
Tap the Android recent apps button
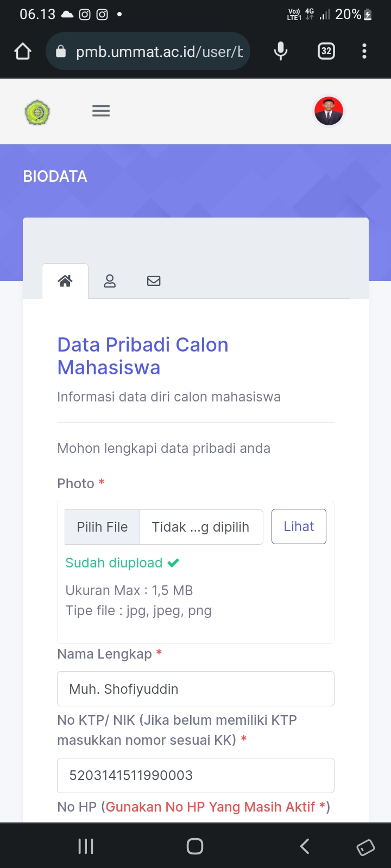pyautogui.click(x=86, y=846)
